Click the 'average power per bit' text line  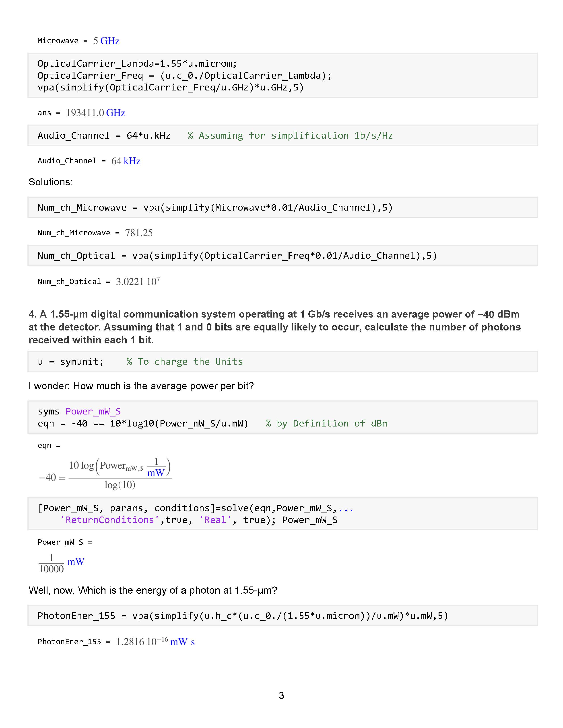coord(141,386)
